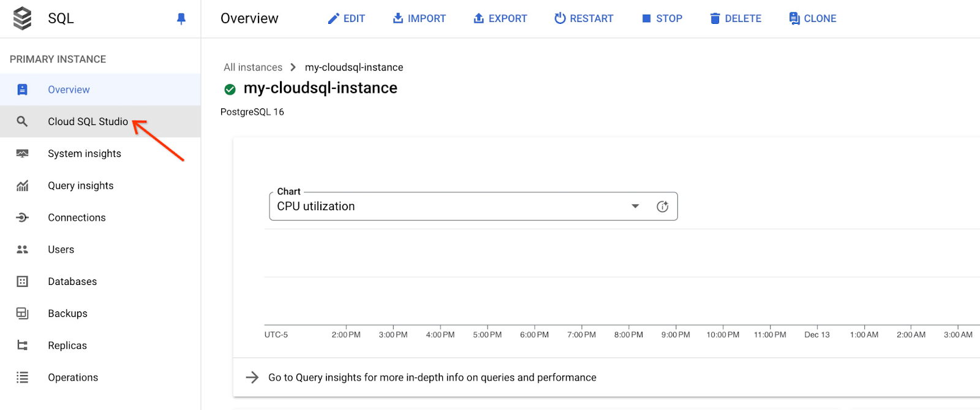Click the Query insights chart icon
Screen dimensions: 980x410
click(x=23, y=186)
